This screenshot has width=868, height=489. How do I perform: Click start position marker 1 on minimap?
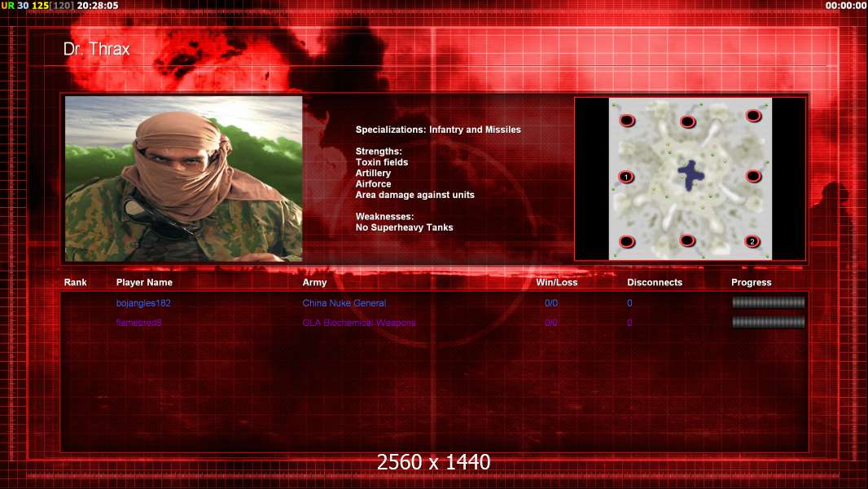(x=626, y=177)
